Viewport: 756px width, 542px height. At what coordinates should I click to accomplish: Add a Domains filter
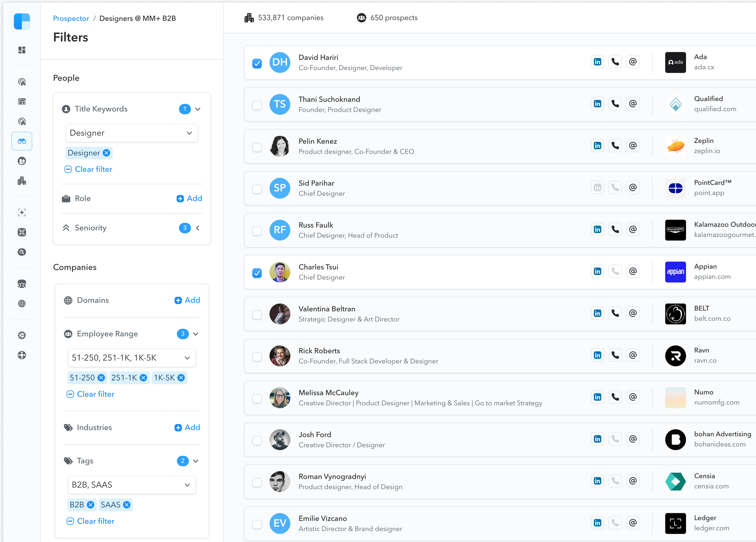point(187,300)
